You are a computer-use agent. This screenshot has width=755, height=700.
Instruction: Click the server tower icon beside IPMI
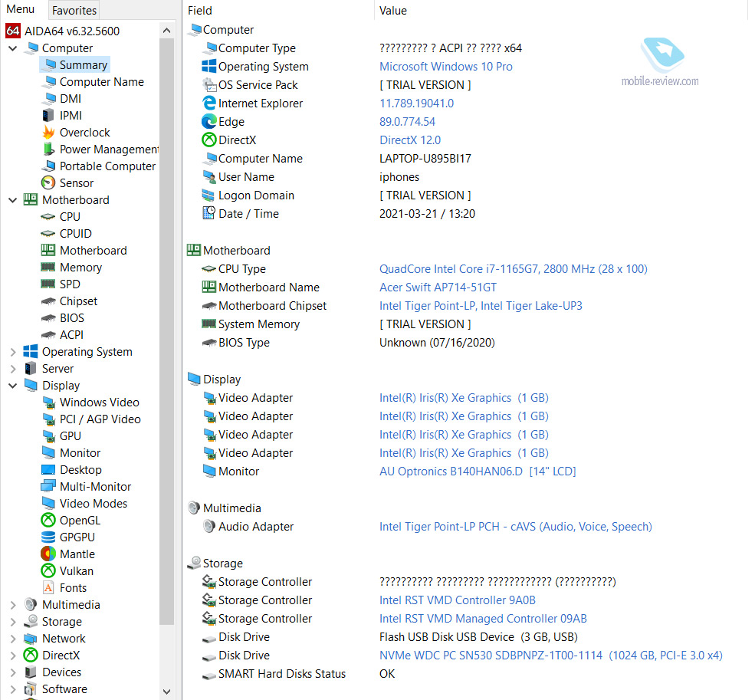pyautogui.click(x=48, y=116)
